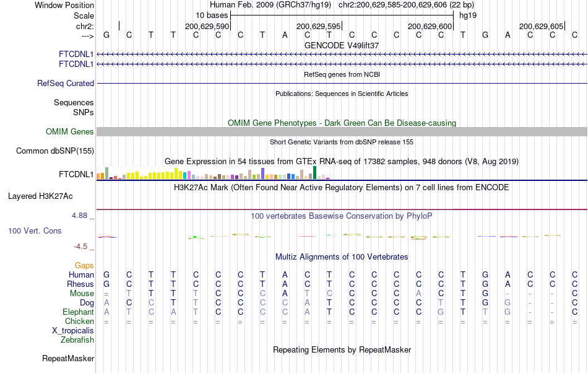Click the Human alignment row label
The height and width of the screenshot is (373, 588).
[x=81, y=274]
